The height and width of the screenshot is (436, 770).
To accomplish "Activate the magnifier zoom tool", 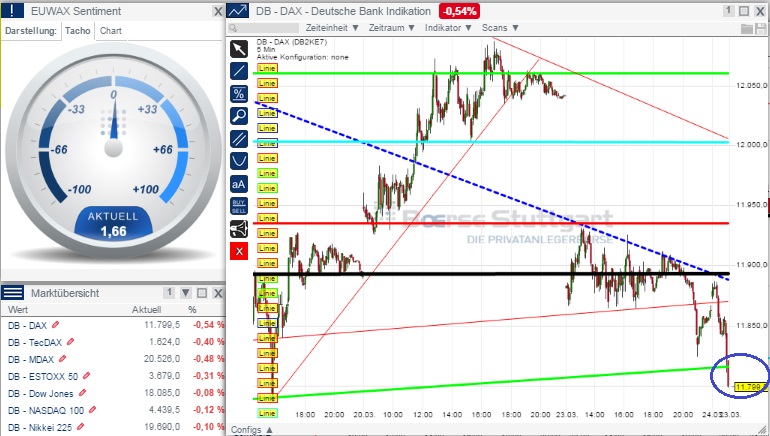I will pyautogui.click(x=239, y=116).
